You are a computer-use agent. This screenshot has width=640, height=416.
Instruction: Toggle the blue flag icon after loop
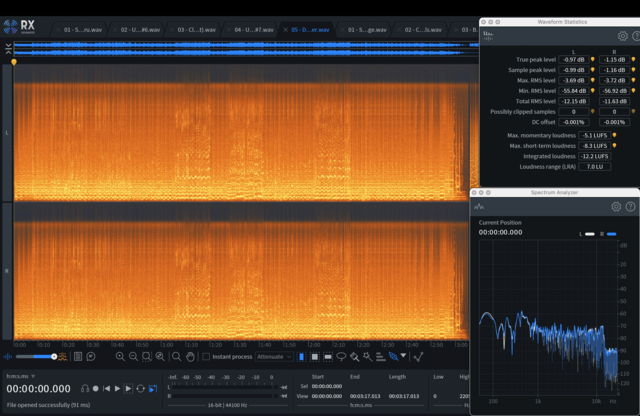(x=153, y=389)
